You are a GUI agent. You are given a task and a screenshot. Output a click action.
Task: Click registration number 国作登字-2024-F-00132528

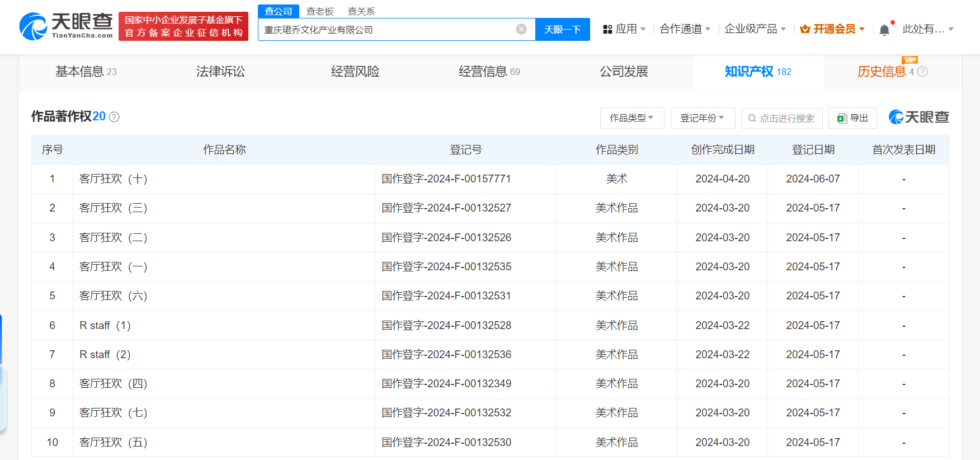tap(446, 325)
